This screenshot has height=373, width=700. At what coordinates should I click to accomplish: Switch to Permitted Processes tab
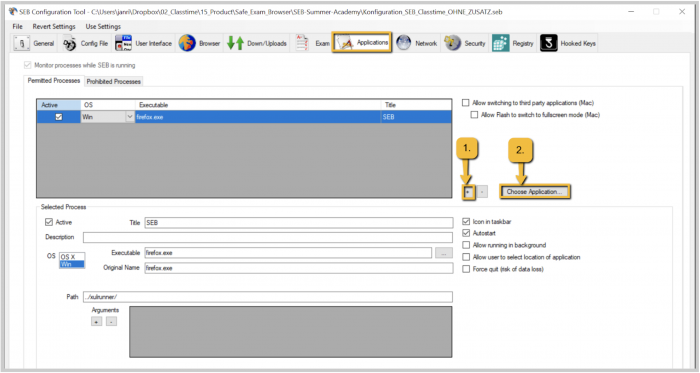click(x=54, y=81)
